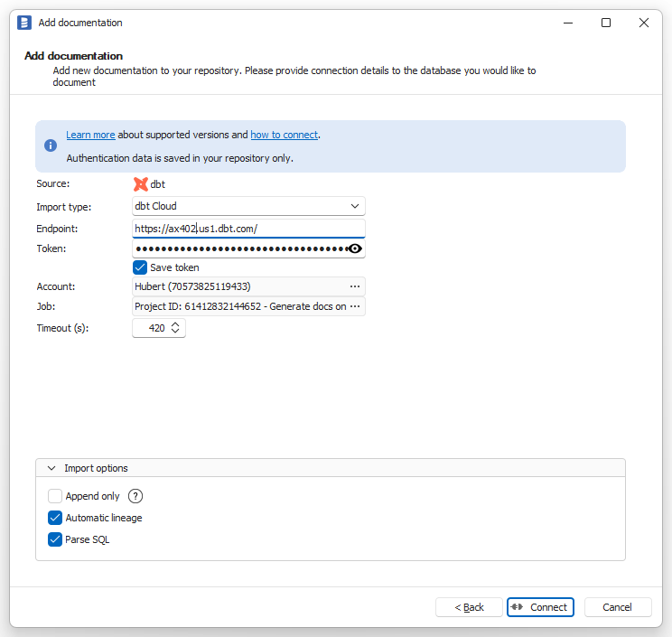Enable the Append only checkbox
This screenshot has width=672, height=637.
55,496
